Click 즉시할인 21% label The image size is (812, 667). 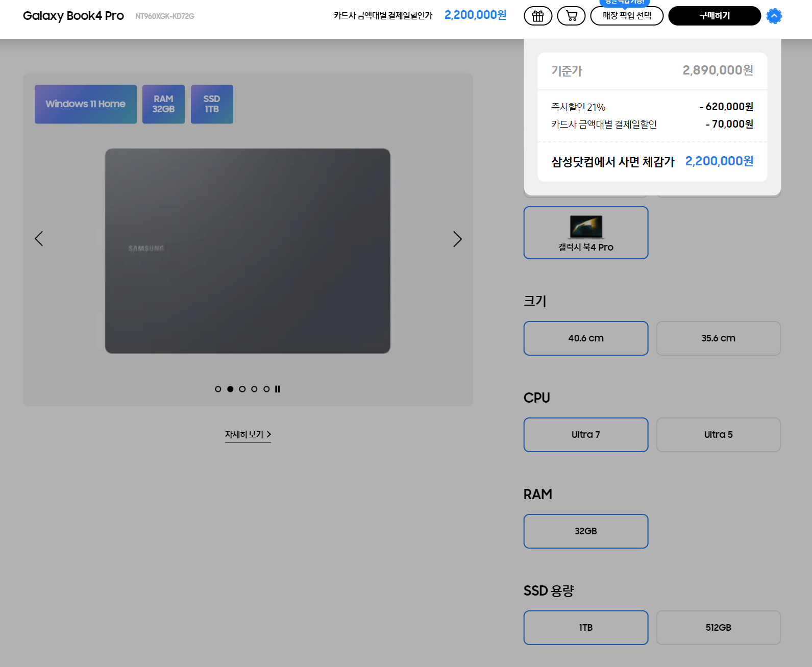(578, 107)
